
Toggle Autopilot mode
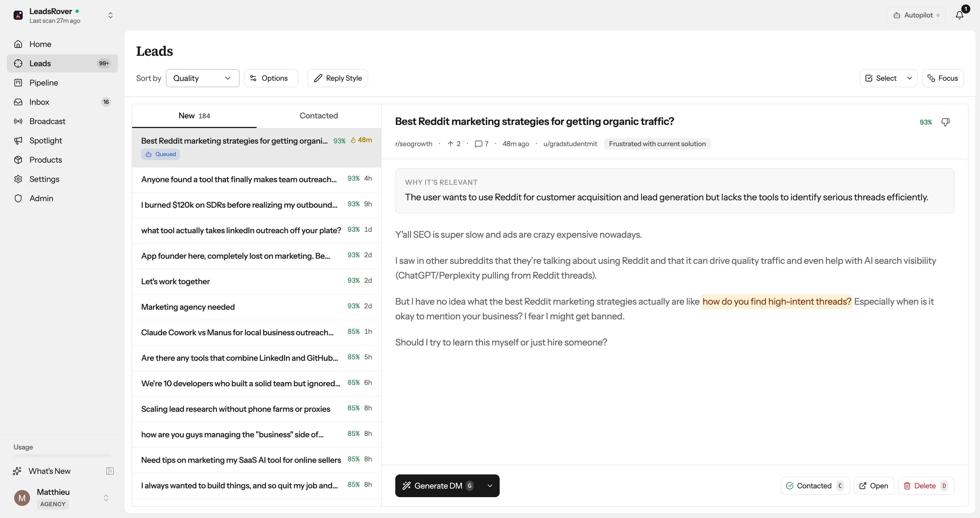(916, 15)
